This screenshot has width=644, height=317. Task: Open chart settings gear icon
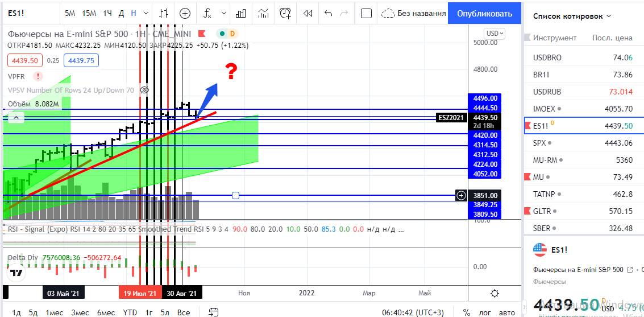495,293
